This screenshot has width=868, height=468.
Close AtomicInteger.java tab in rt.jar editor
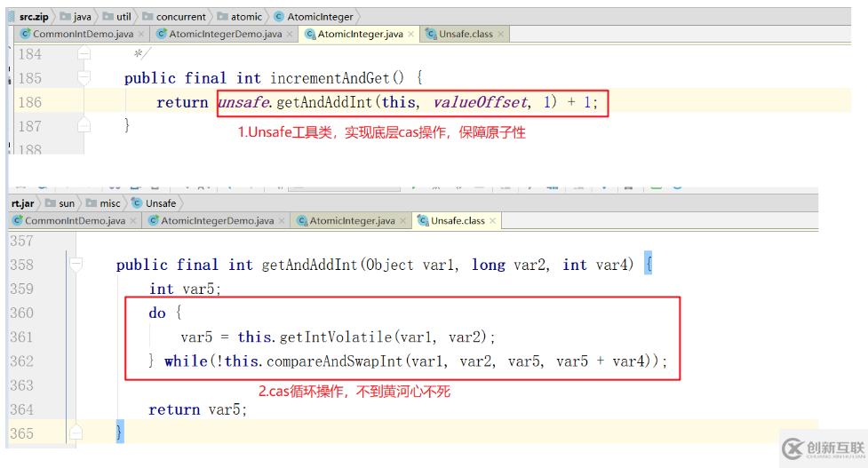(x=403, y=221)
